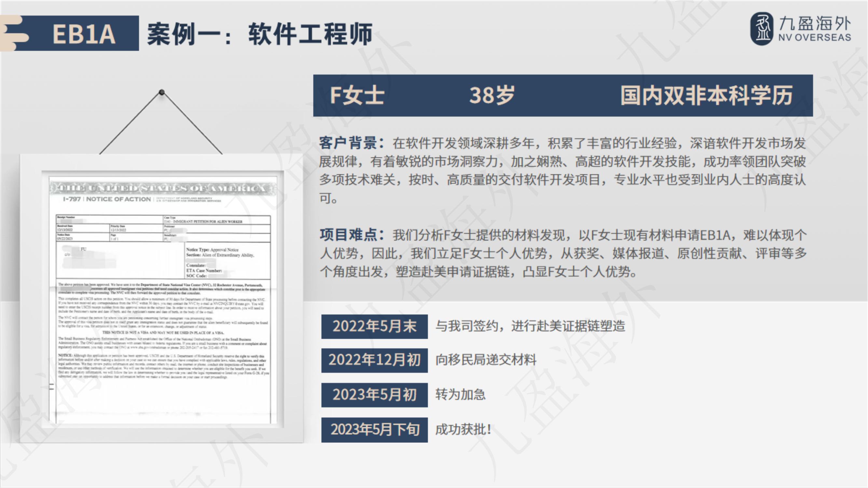Click the 38岁 age text

(492, 95)
